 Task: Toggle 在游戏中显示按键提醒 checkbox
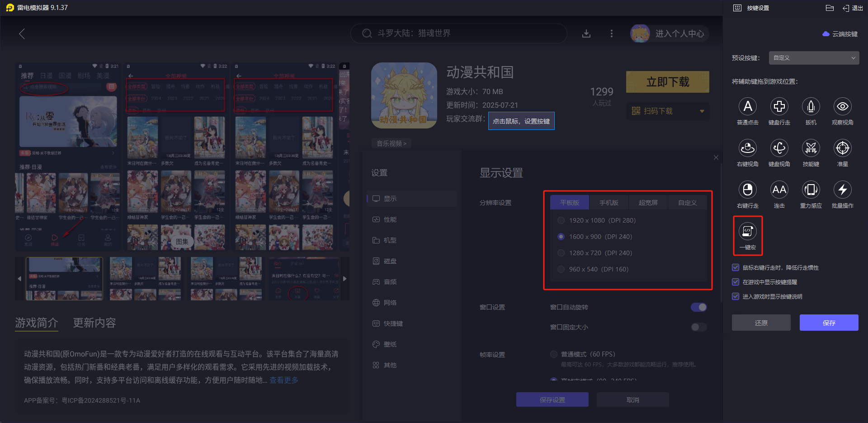(x=736, y=282)
